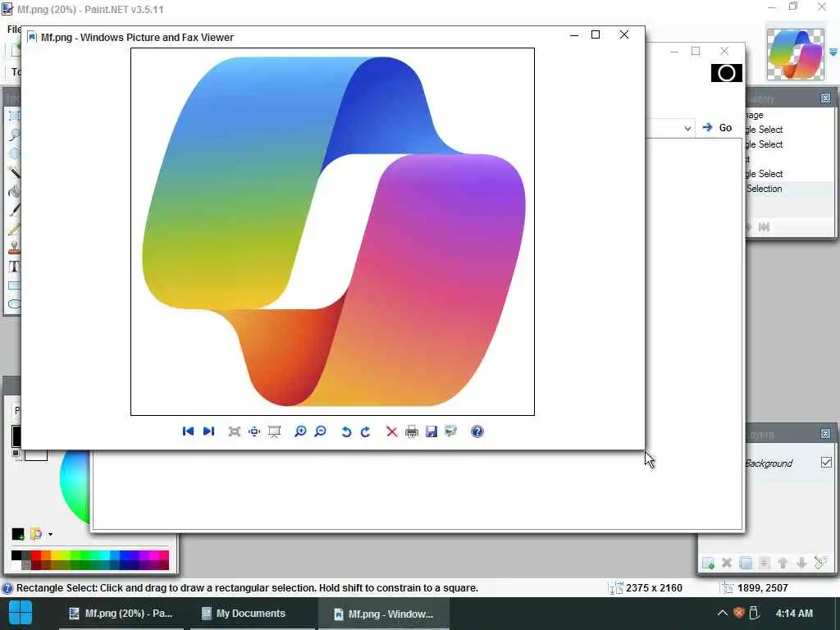The height and width of the screenshot is (630, 840).
Task: Start slide show in Picture Viewer
Action: pyautogui.click(x=274, y=431)
